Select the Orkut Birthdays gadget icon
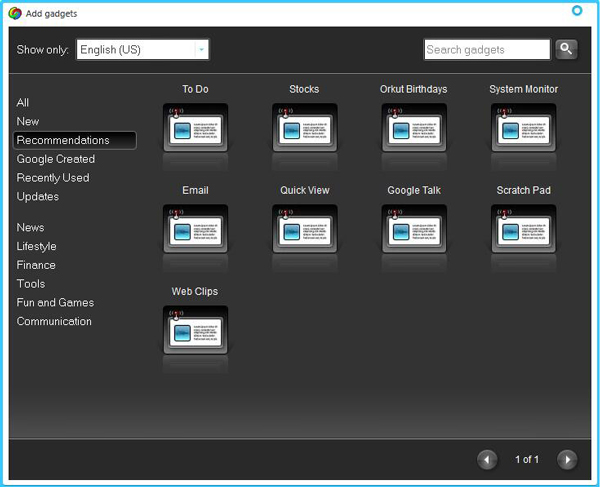Screen dimensions: 600x487 tap(414, 127)
